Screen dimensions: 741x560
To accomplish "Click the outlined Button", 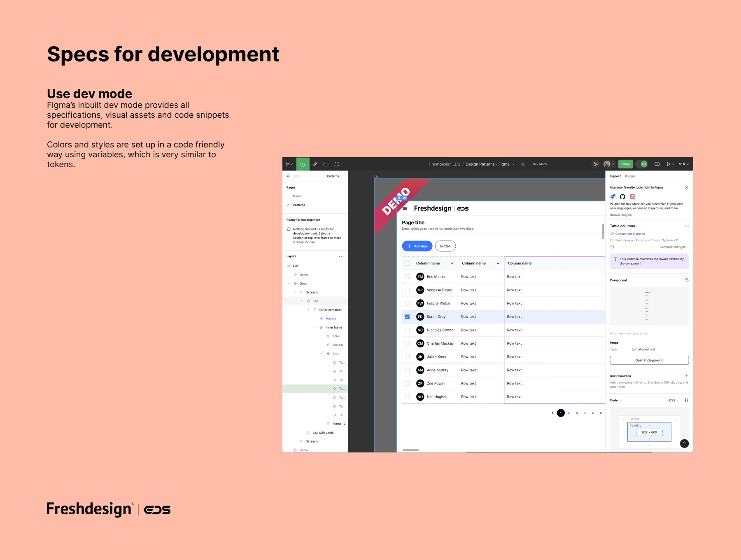I will tap(445, 246).
